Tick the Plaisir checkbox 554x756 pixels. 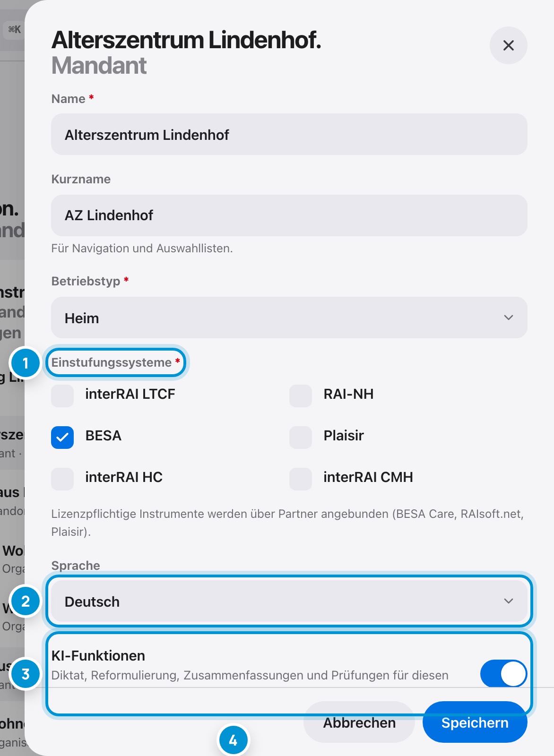tap(301, 438)
